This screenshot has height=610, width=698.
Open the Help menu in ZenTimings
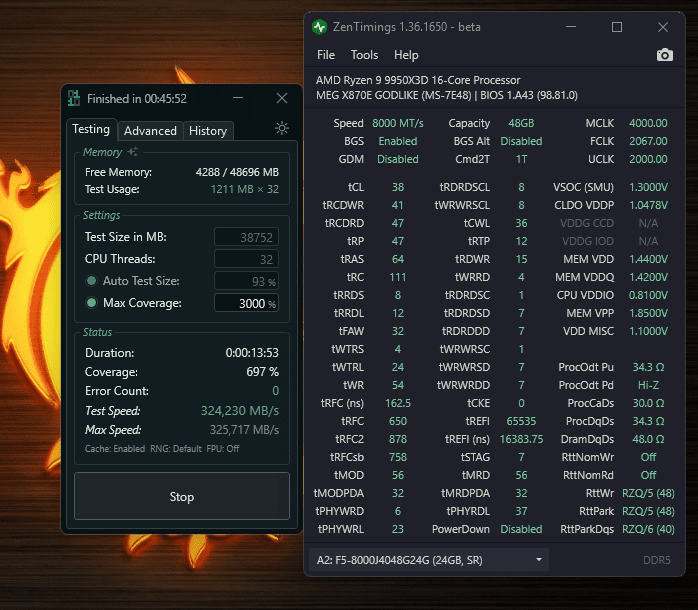406,55
